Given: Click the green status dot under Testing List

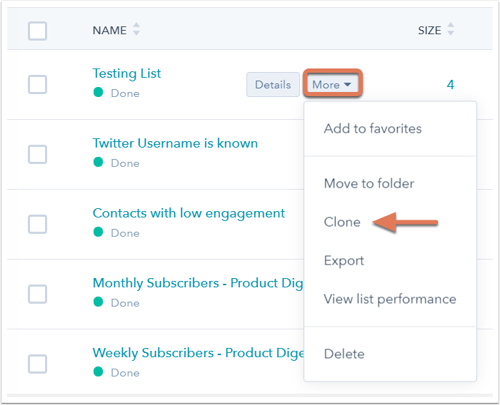Looking at the screenshot, I should click(x=98, y=92).
